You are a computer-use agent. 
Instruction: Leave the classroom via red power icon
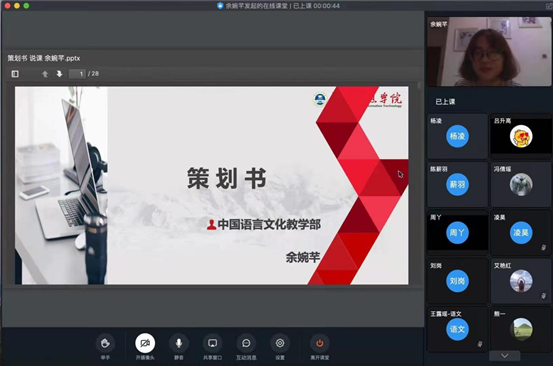coord(320,343)
